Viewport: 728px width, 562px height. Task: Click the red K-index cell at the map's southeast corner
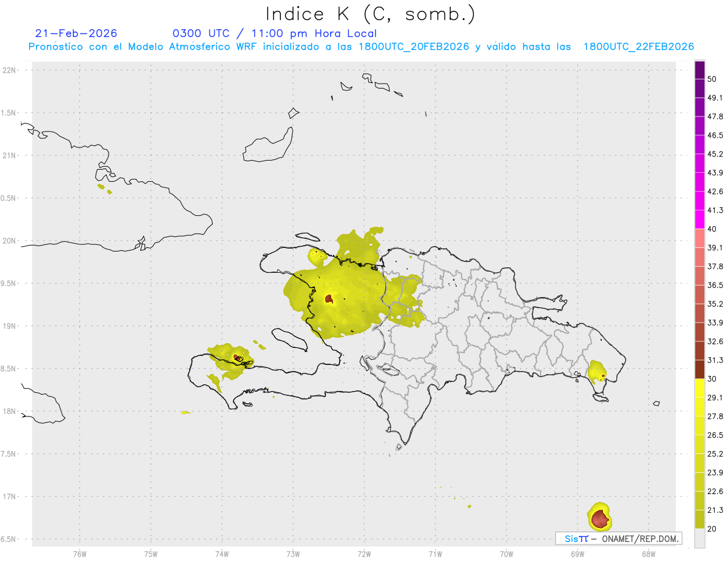[x=600, y=519]
